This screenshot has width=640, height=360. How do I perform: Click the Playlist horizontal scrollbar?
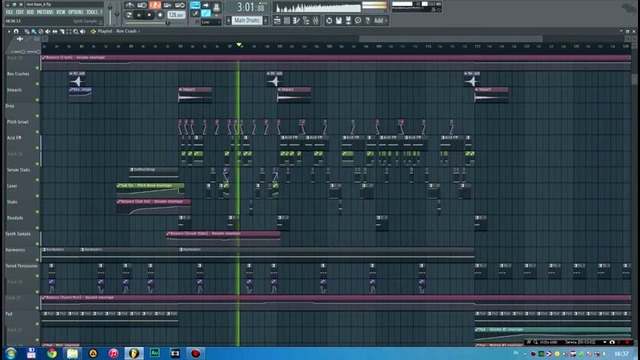pos(451,39)
